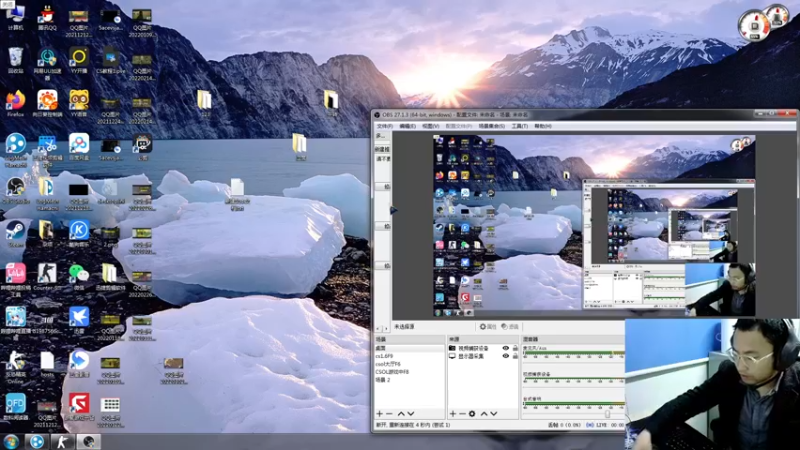800x450 pixels.
Task: Launch WeChat (微信) from the desktop
Action: (79, 276)
